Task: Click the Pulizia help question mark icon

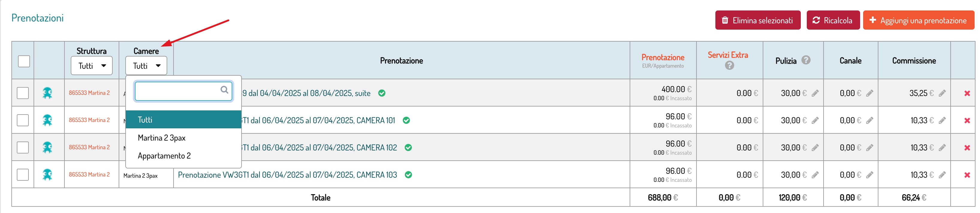Action: [x=805, y=60]
